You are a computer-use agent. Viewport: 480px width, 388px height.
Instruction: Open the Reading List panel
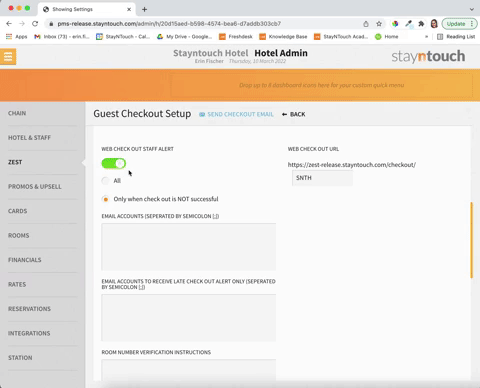[456, 37]
